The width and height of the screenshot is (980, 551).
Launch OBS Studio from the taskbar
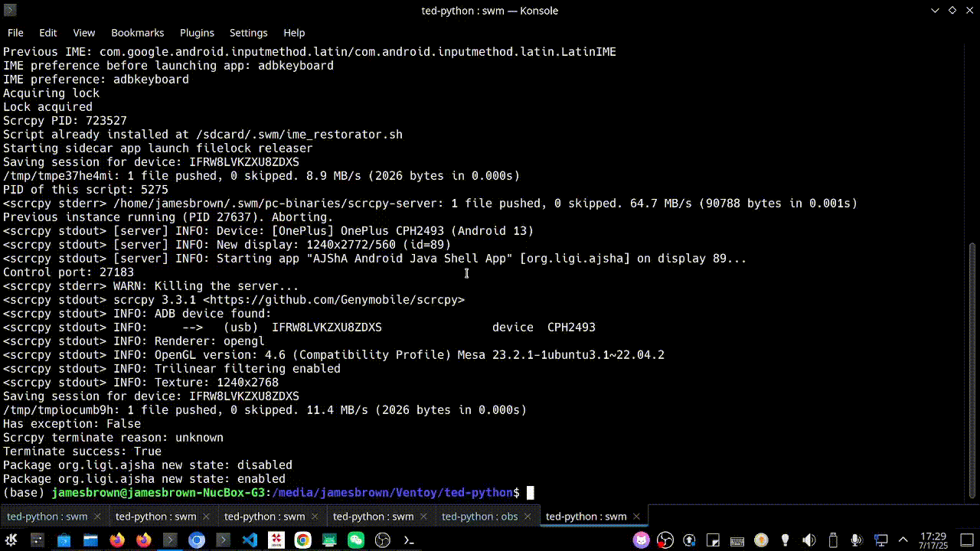pyautogui.click(x=382, y=540)
